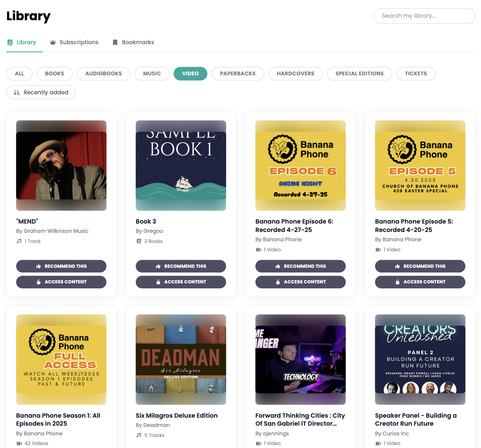Open the Banana Phone Episode 6 cover
481x448 pixels.
coord(301,165)
